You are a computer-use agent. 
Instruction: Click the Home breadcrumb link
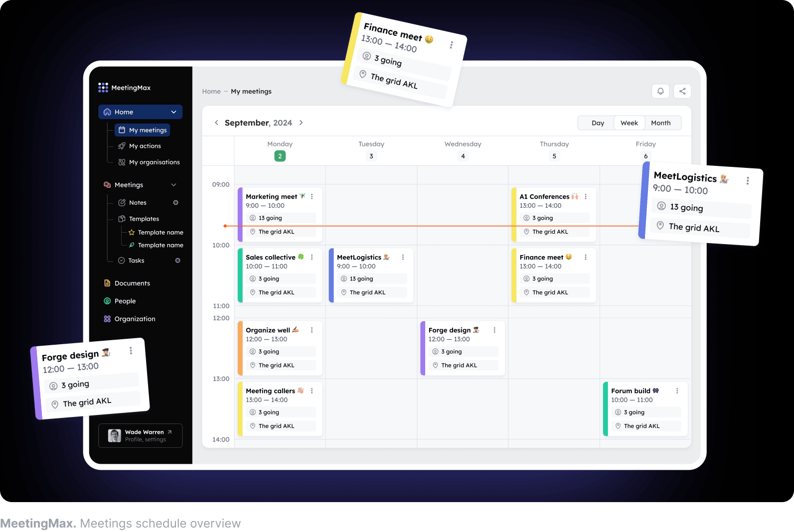211,91
